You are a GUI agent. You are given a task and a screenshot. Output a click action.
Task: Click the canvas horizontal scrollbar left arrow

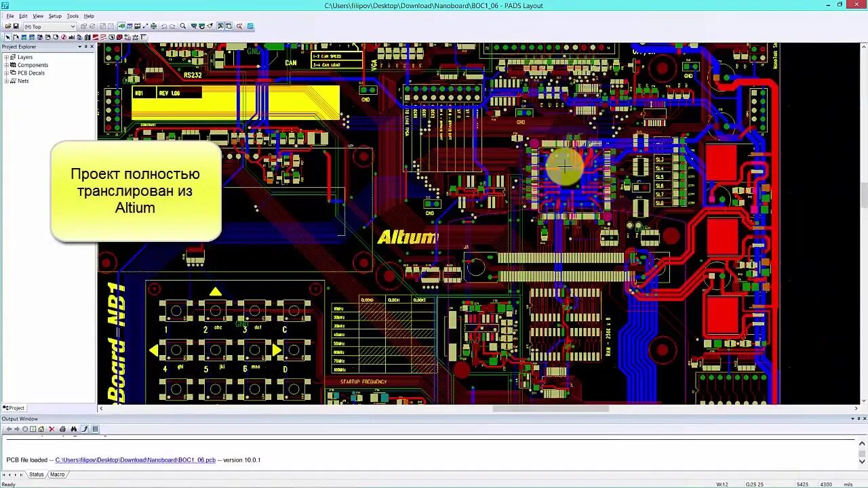102,408
